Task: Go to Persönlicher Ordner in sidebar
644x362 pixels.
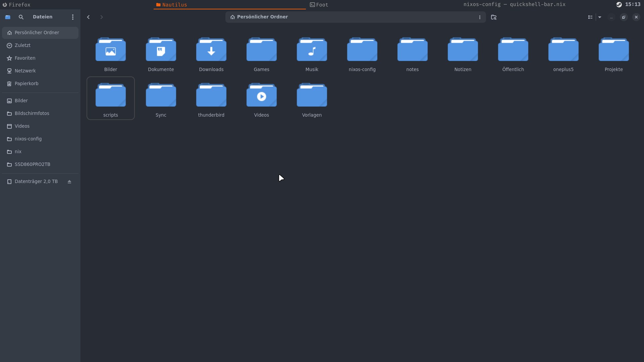Action: pyautogui.click(x=40, y=33)
